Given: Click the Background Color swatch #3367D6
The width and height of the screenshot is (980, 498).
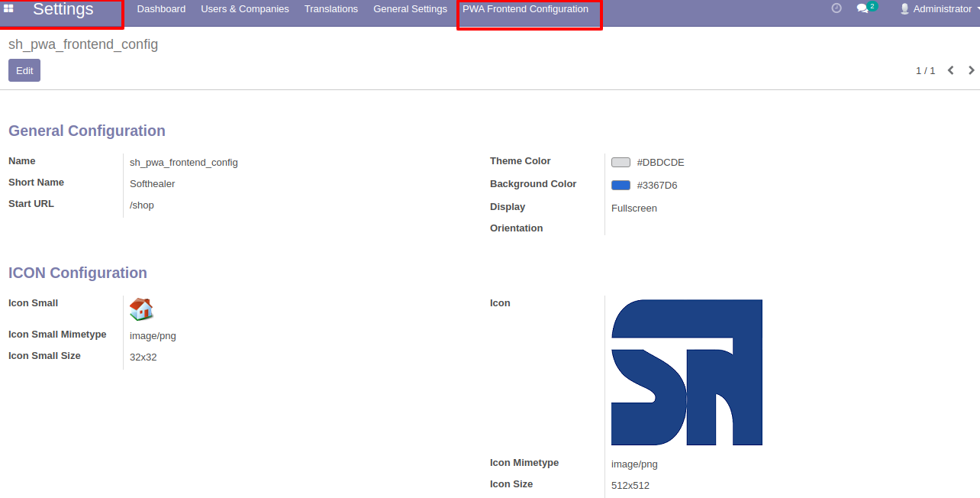Looking at the screenshot, I should point(621,186).
